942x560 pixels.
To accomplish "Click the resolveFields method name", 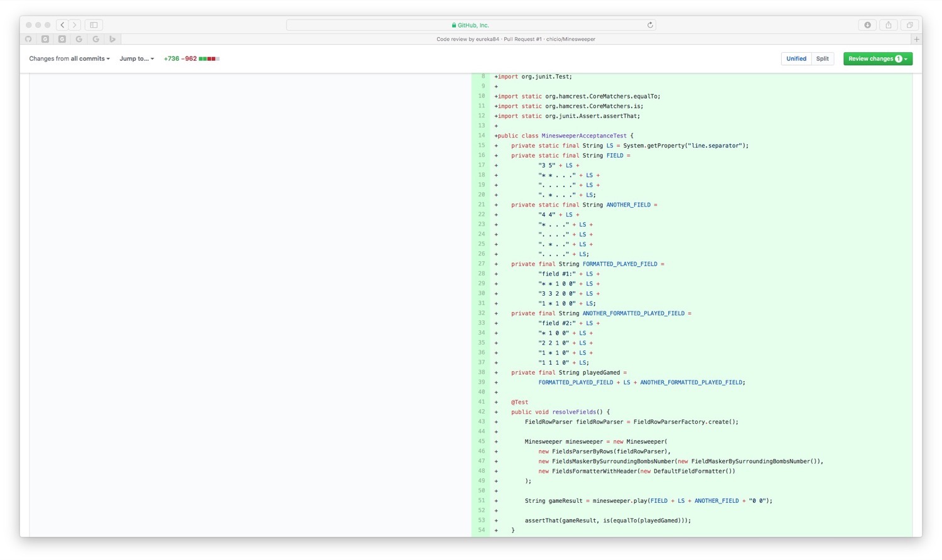I will [x=574, y=412].
